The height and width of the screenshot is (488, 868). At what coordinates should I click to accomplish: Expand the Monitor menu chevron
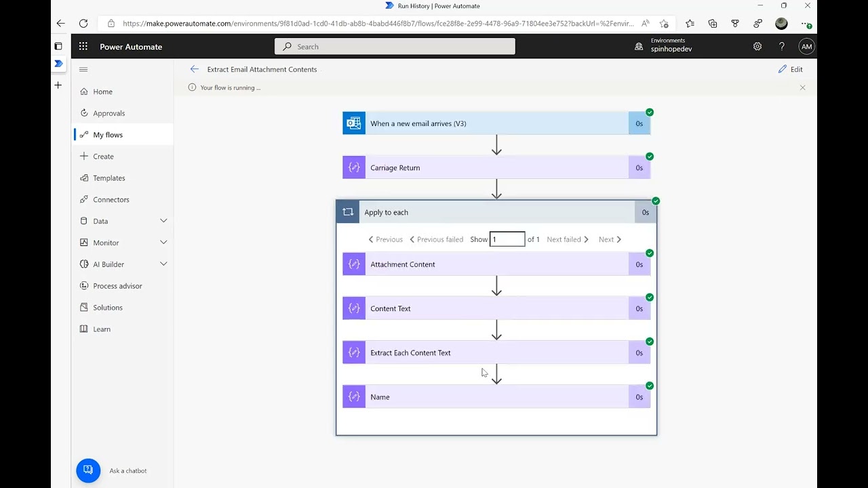pyautogui.click(x=163, y=243)
